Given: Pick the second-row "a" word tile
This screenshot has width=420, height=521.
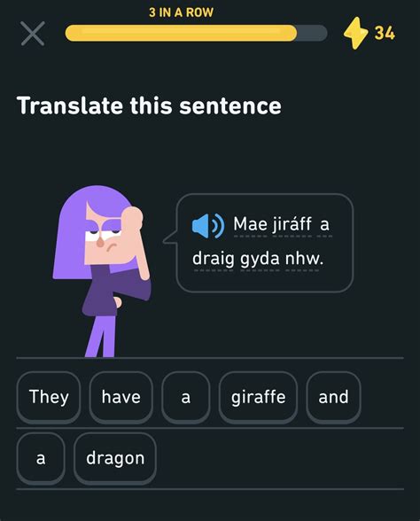Looking at the screenshot, I should click(41, 458).
